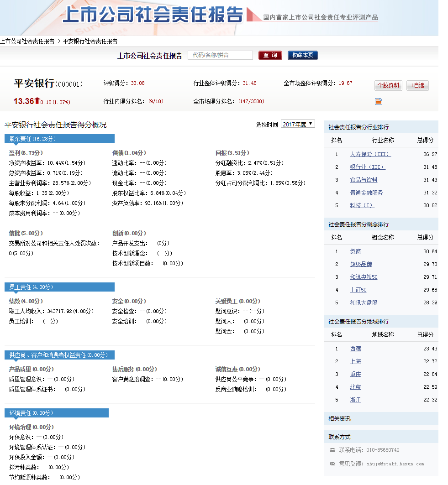The width and height of the screenshot is (448, 485).
Task: Click 平安银行 stock name heading
Action: coord(34,83)
